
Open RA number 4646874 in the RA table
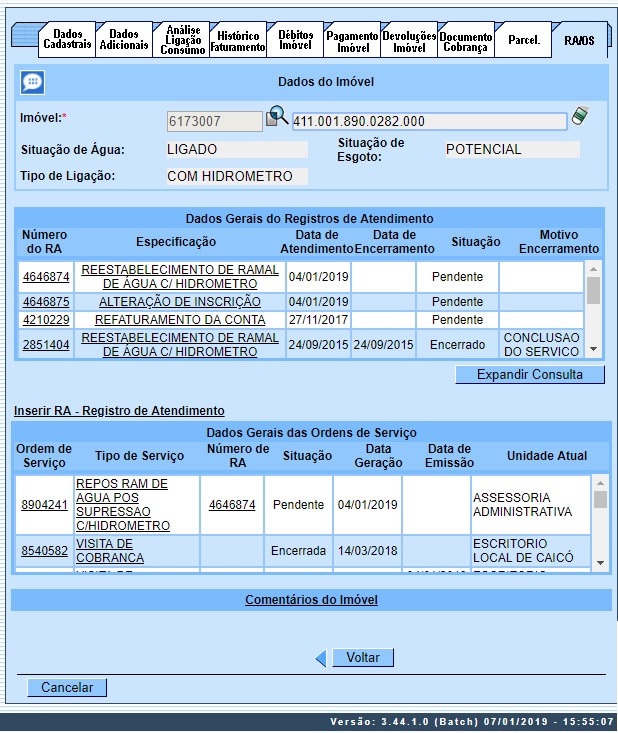(x=46, y=277)
